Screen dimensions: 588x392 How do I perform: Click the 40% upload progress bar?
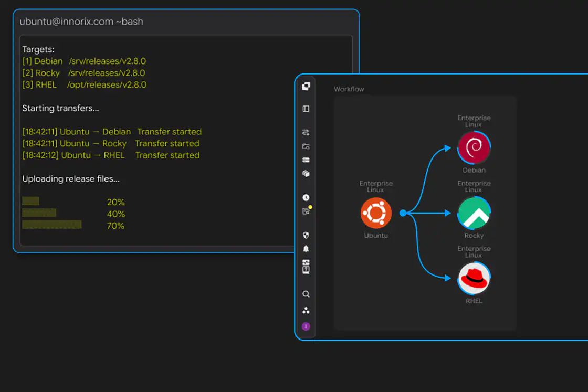[x=39, y=213]
